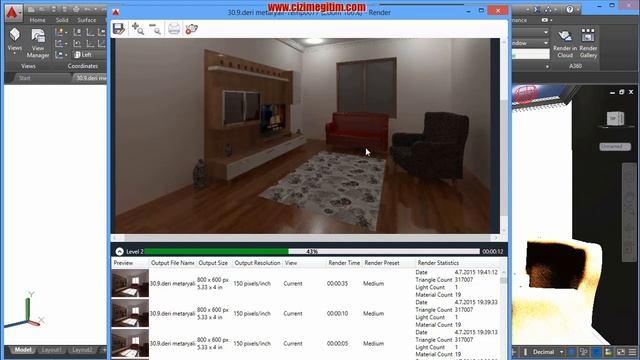Open the Views cube button
Viewport: 640px width, 360px height.
coord(15,35)
